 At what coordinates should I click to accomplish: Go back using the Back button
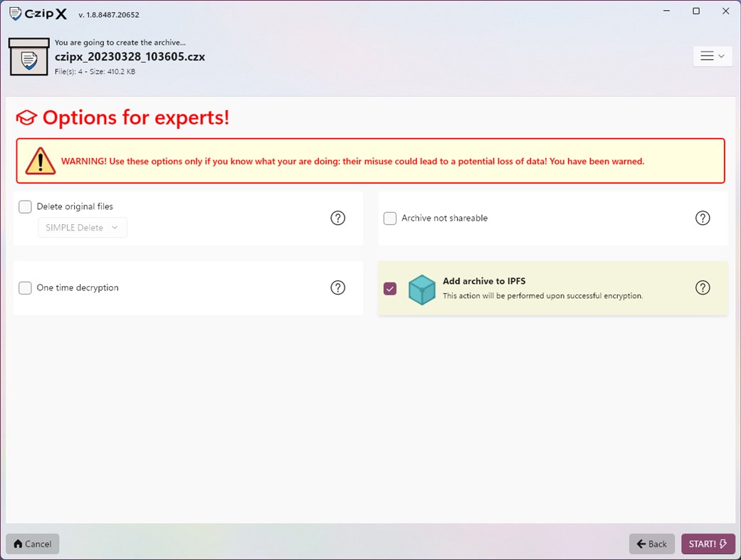pos(651,543)
